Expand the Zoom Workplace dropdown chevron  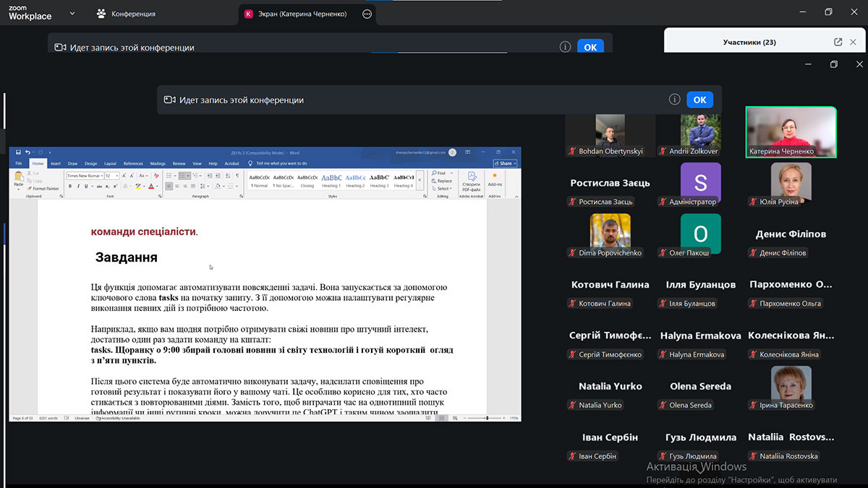(x=72, y=14)
